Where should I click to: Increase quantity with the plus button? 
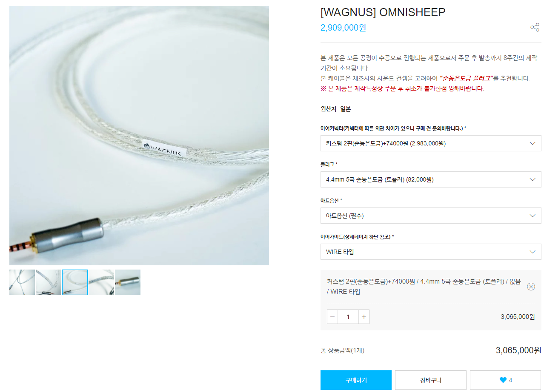click(364, 317)
